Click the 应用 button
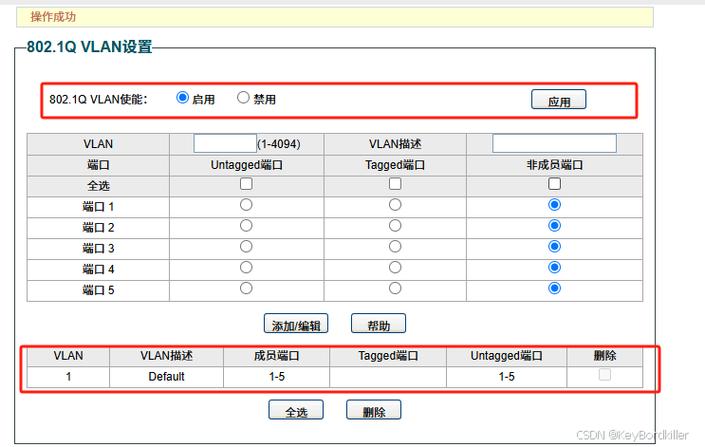This screenshot has width=705, height=447. 558,100
